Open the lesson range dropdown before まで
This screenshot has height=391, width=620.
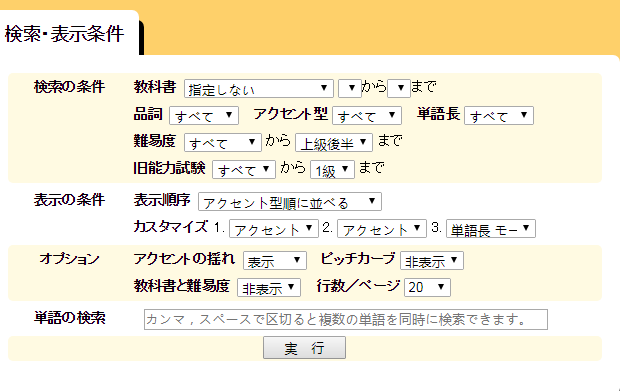[x=399, y=89]
